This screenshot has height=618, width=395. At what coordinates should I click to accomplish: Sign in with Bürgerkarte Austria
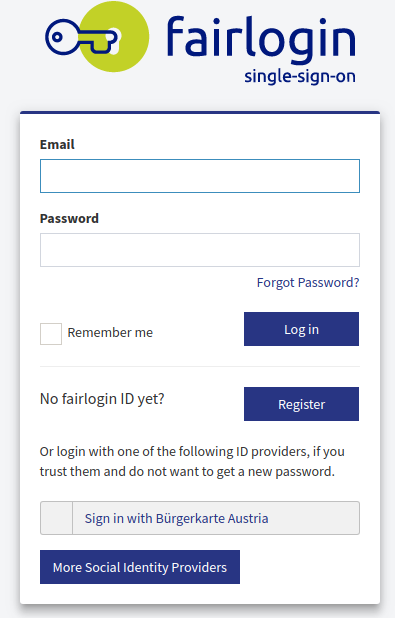tap(200, 518)
